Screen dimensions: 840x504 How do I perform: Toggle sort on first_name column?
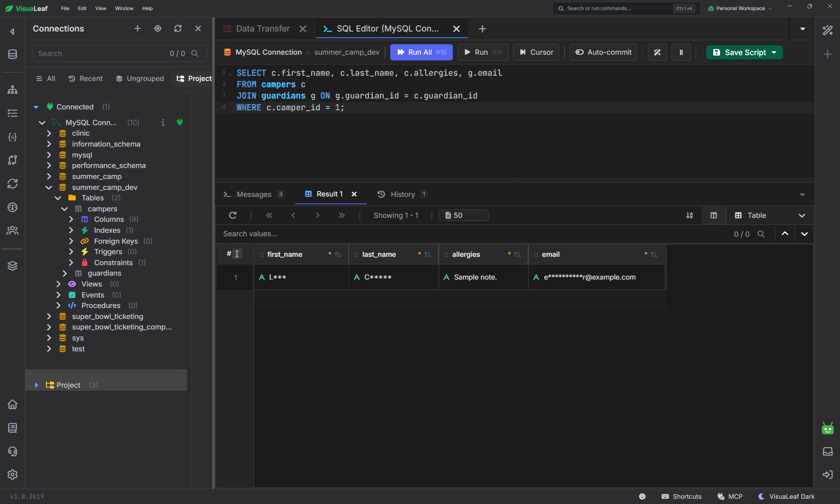coord(338,255)
